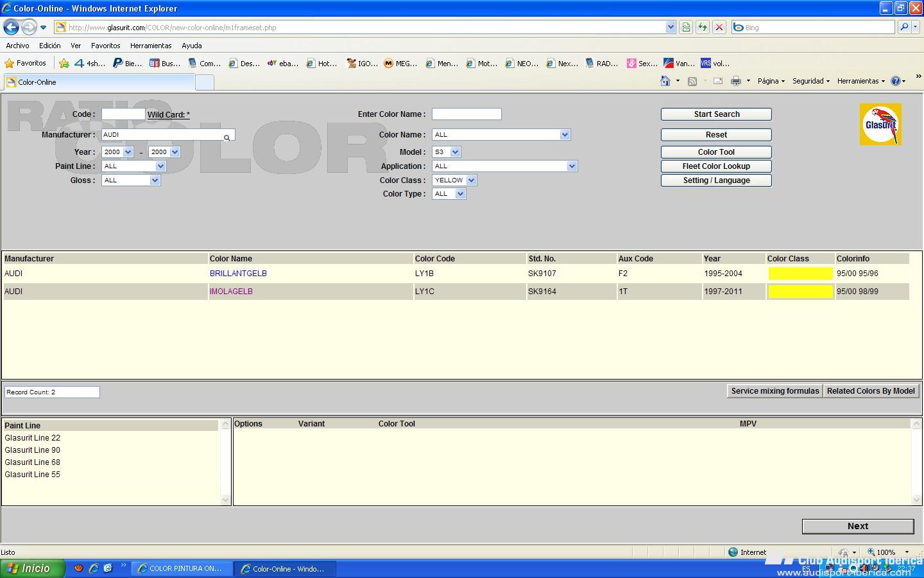Click the browser Forward arrow button

click(29, 27)
